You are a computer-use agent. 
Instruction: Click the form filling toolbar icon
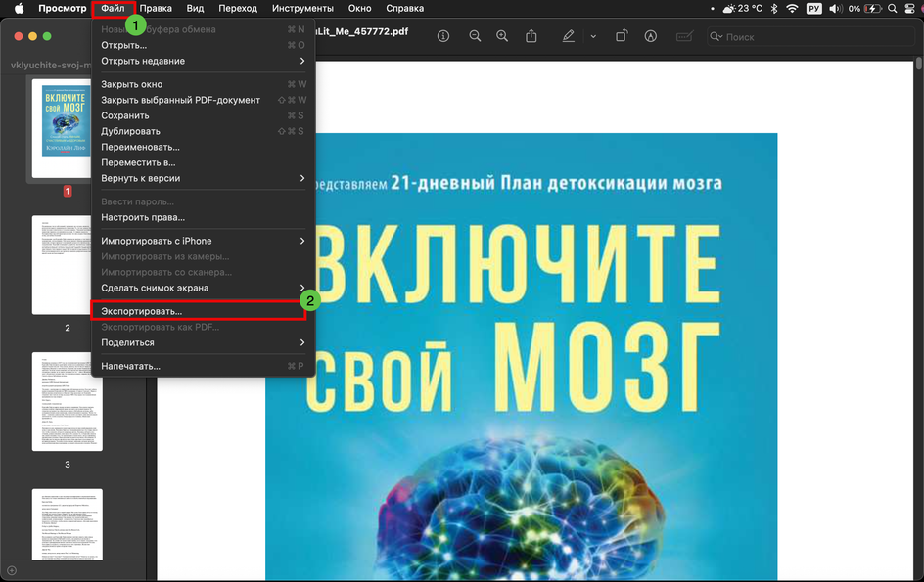tap(684, 36)
